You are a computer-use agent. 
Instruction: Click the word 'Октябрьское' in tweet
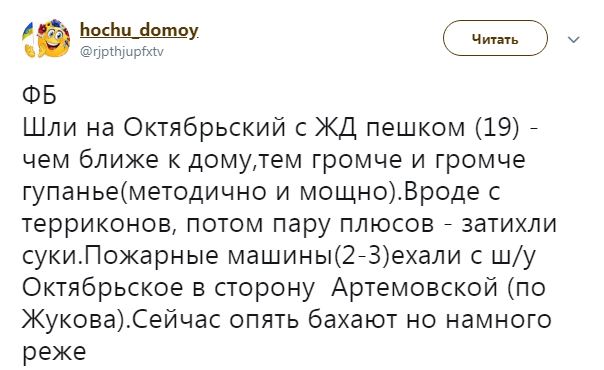[102, 288]
